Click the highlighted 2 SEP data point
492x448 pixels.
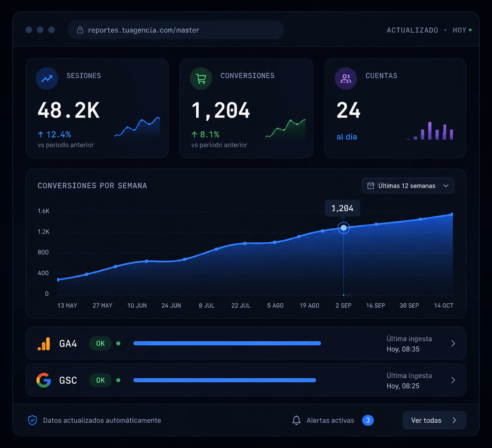344,228
